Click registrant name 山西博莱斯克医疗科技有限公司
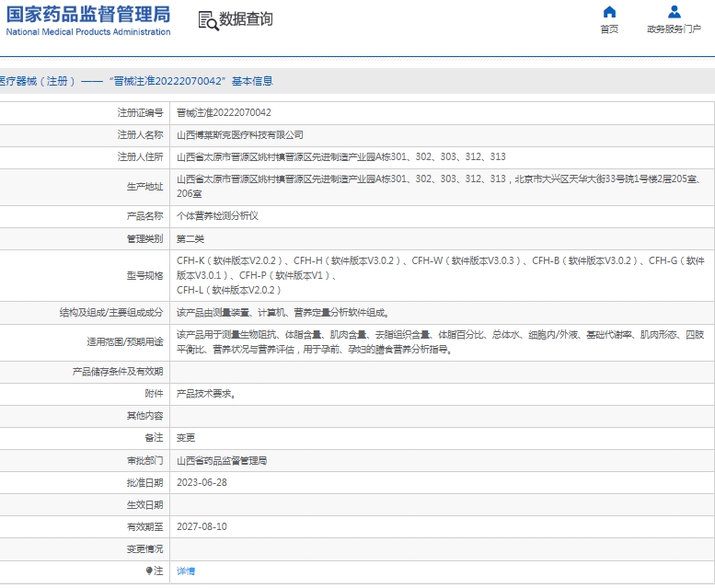The height and width of the screenshot is (588, 715). click(240, 135)
